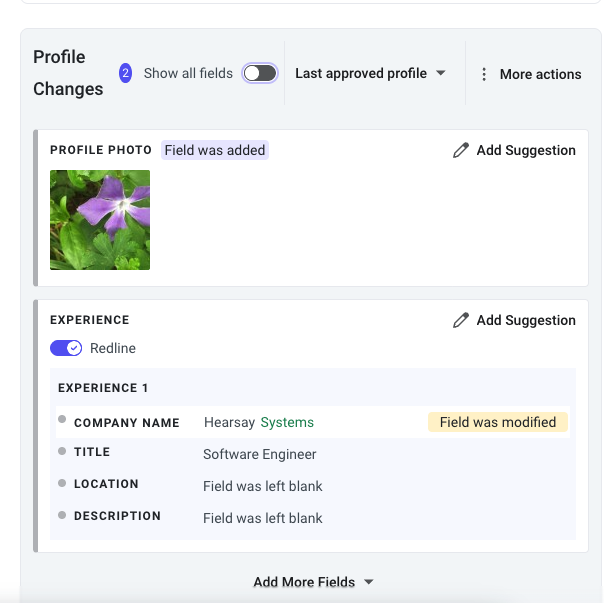Image resolution: width=604 pixels, height=603 pixels.
Task: Click the arrow beside Last approved profile
Action: click(x=441, y=73)
